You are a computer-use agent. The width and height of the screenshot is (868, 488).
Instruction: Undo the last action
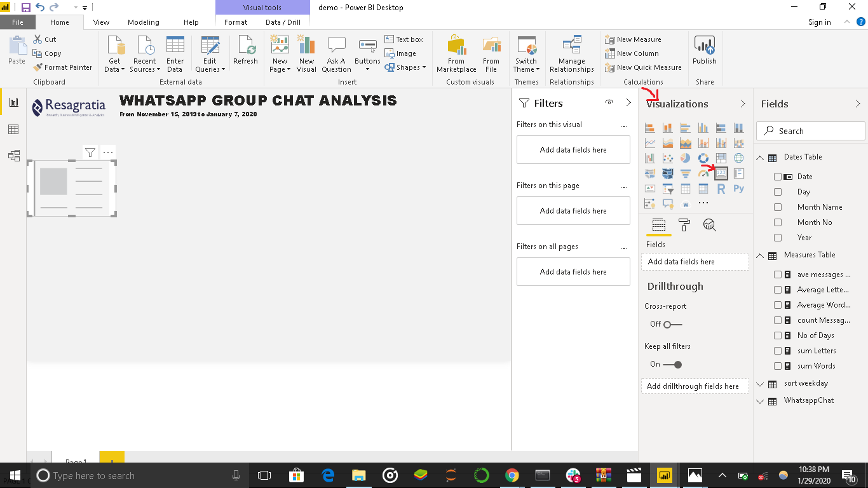coord(40,8)
